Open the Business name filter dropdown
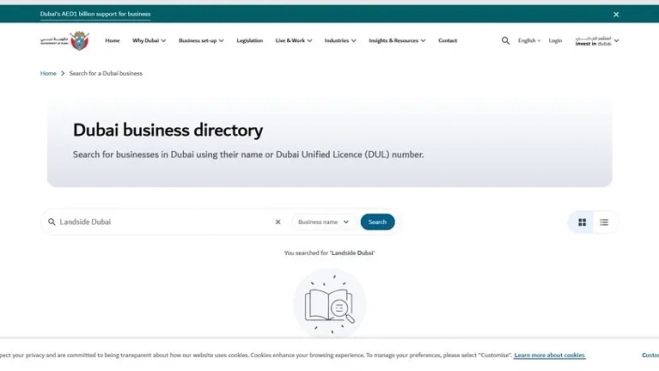The width and height of the screenshot is (659, 371). [323, 222]
